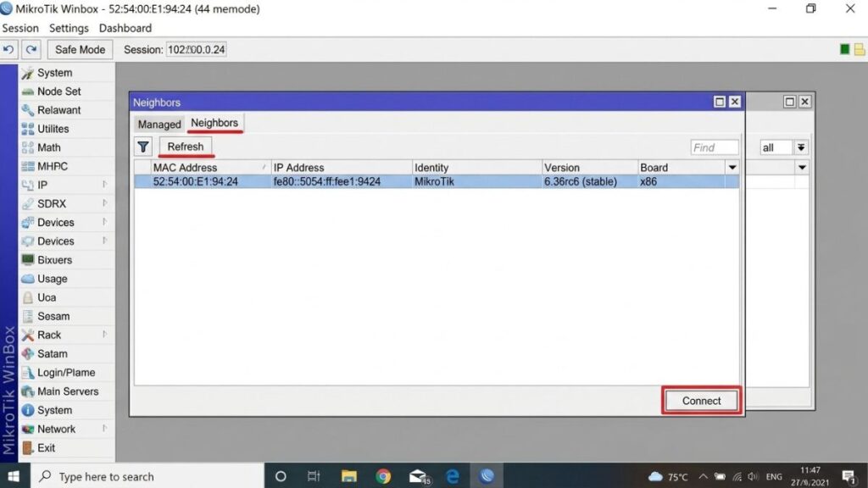Open Login/Plame sidebar item

point(66,373)
